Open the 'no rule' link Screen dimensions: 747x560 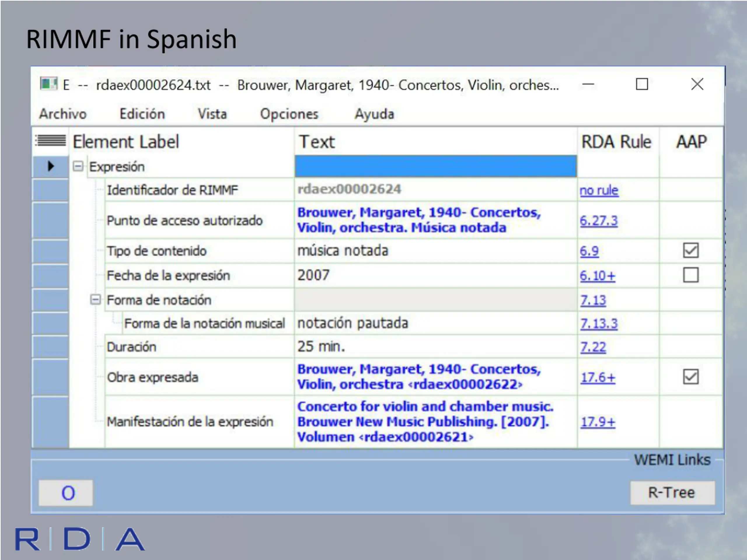pos(599,190)
